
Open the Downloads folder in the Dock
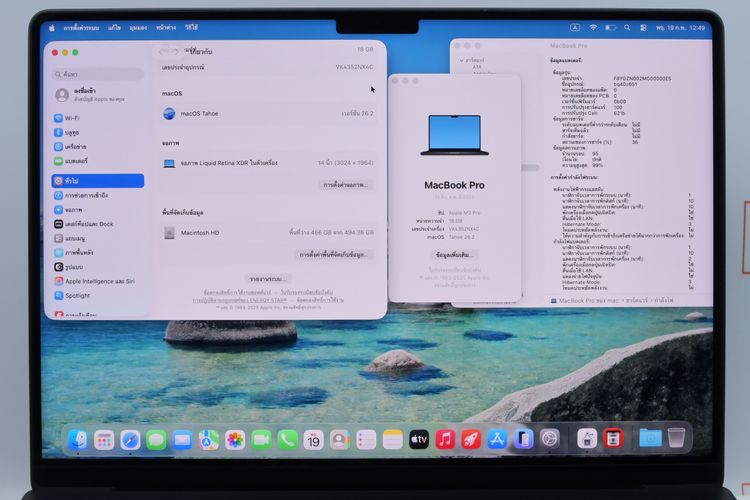tap(651, 437)
